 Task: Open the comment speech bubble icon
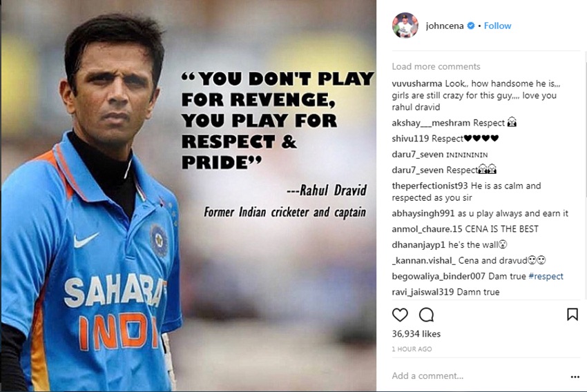pos(426,315)
